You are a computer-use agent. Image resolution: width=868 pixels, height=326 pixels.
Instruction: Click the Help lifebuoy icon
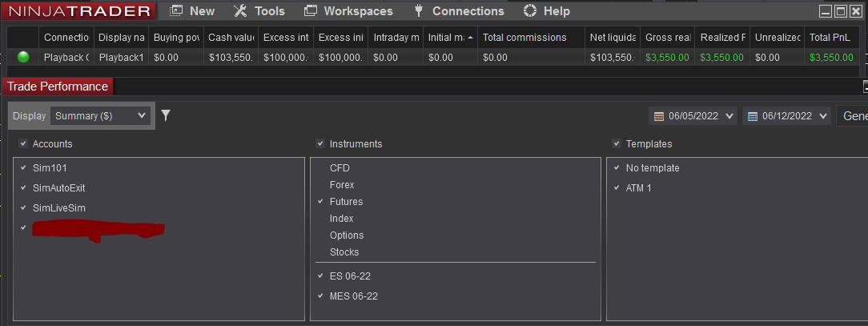[529, 11]
